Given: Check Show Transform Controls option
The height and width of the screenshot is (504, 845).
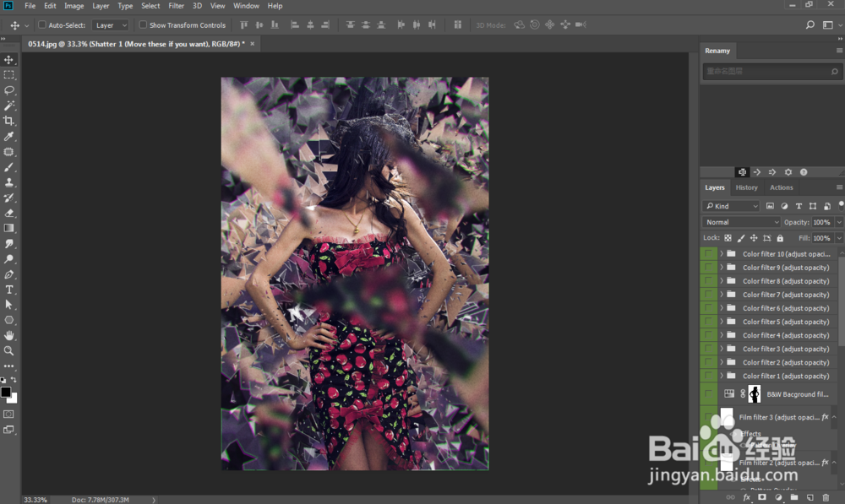Looking at the screenshot, I should click(x=143, y=25).
